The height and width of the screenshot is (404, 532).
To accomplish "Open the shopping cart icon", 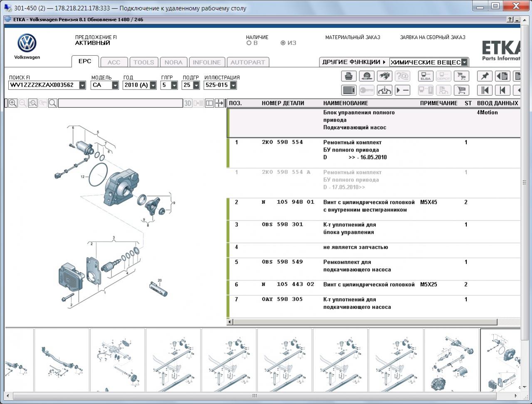I will point(461,90).
